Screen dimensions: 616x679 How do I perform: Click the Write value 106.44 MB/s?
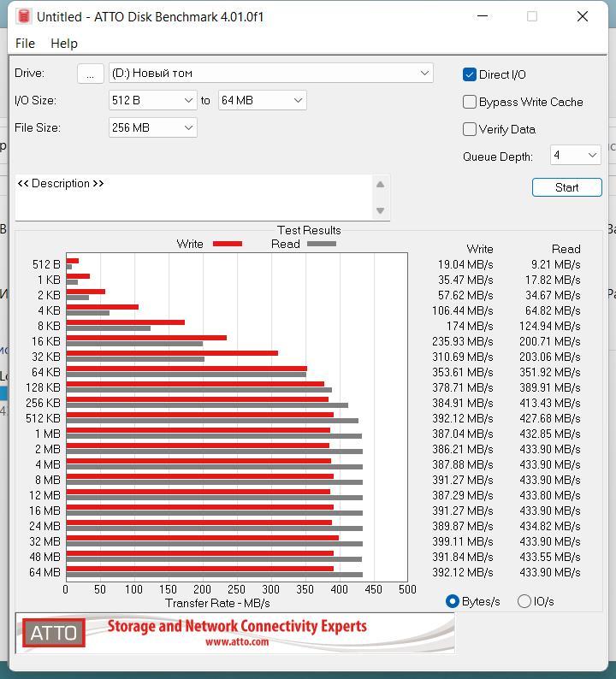click(463, 311)
